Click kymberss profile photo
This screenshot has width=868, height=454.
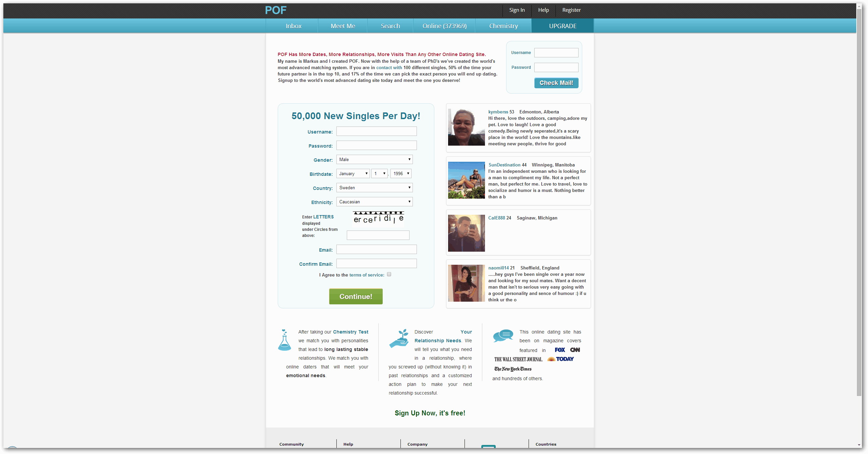pos(466,128)
